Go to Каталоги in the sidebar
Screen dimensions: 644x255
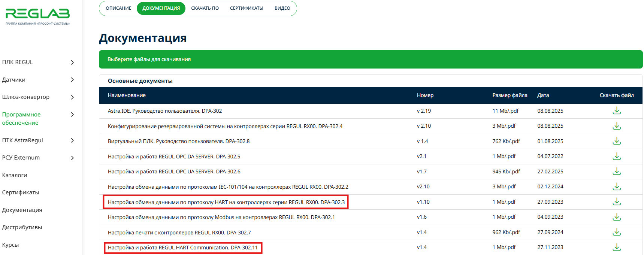point(15,175)
